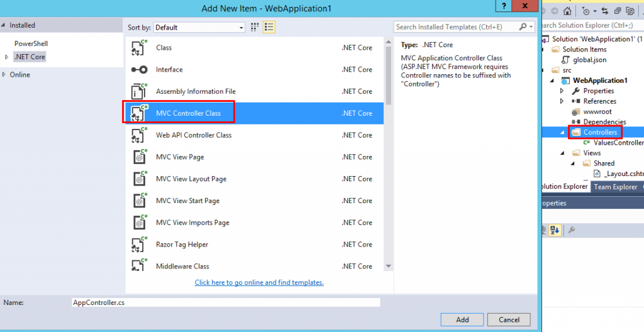The width and height of the screenshot is (644, 332).
Task: Click the template list scrollbar thumb
Action: 388,75
